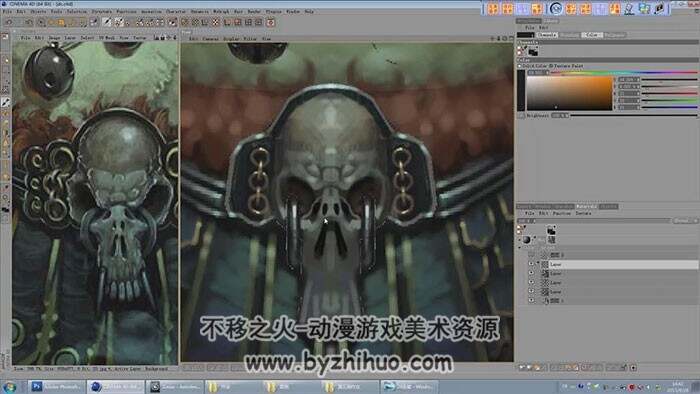Switch to Adobe Photoshop in the taskbar
The width and height of the screenshot is (700, 394).
pyautogui.click(x=57, y=387)
